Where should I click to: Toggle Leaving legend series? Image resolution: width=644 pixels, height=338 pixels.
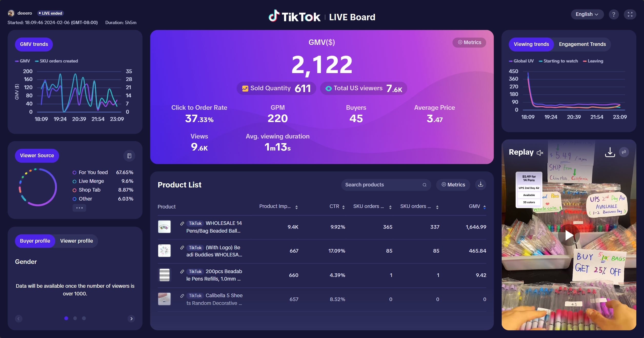pos(593,61)
